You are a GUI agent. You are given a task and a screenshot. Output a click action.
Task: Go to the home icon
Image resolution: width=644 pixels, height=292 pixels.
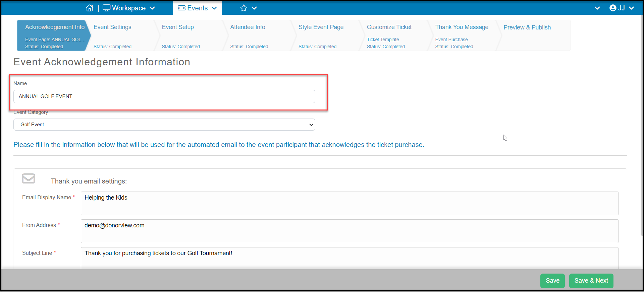coord(90,8)
